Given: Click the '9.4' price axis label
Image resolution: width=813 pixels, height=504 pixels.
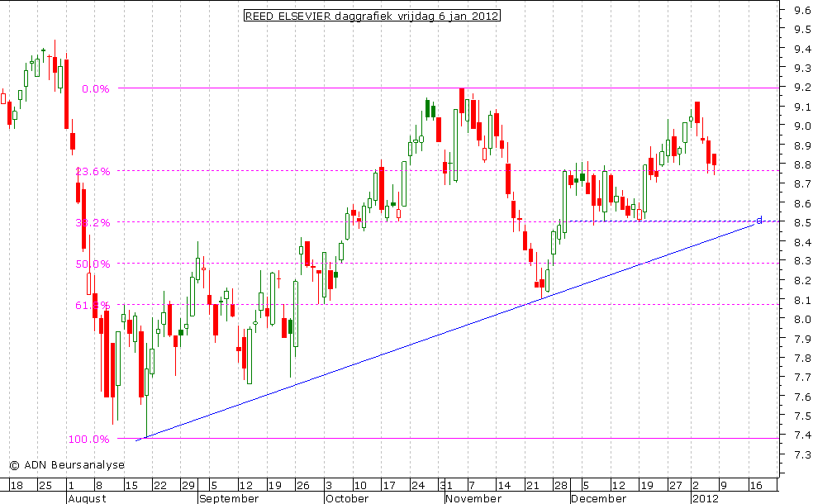Looking at the screenshot, I should click(802, 49).
